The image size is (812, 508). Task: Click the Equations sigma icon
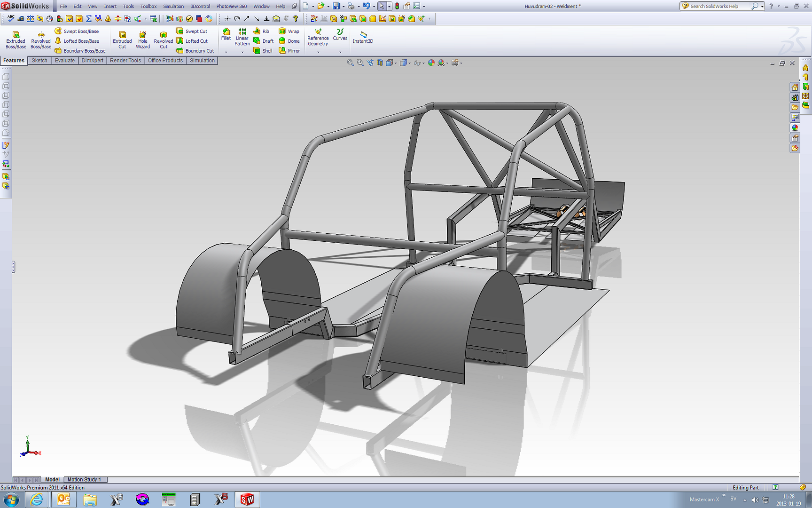pos(88,18)
